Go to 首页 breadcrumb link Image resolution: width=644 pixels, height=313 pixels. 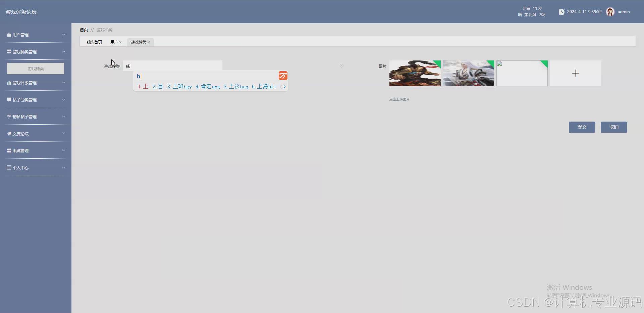84,30
